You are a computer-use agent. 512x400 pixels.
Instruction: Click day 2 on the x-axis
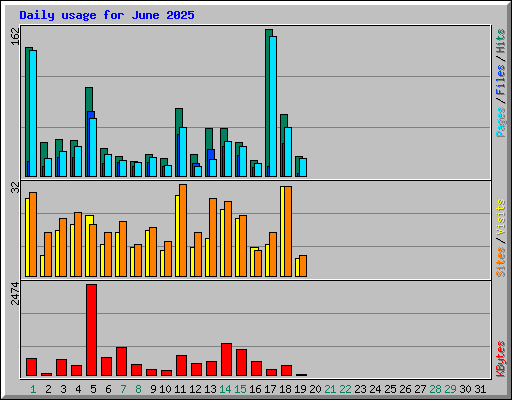coord(48,389)
